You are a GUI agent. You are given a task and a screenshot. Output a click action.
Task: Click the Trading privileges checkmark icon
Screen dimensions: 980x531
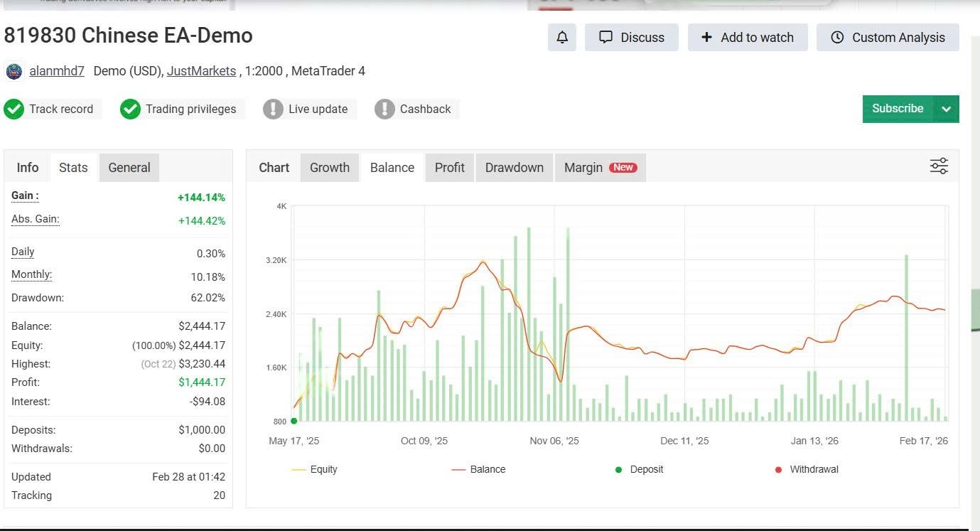[x=130, y=109]
